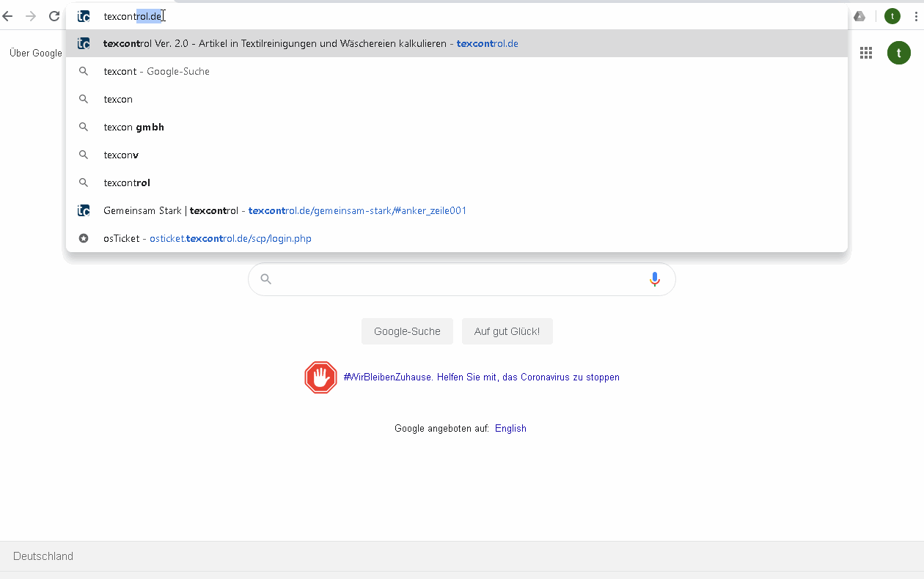Screen dimensions: 924x579
Task: Click tc favicon beside Gemeinsam Stark suggestion
Action: [x=84, y=210]
